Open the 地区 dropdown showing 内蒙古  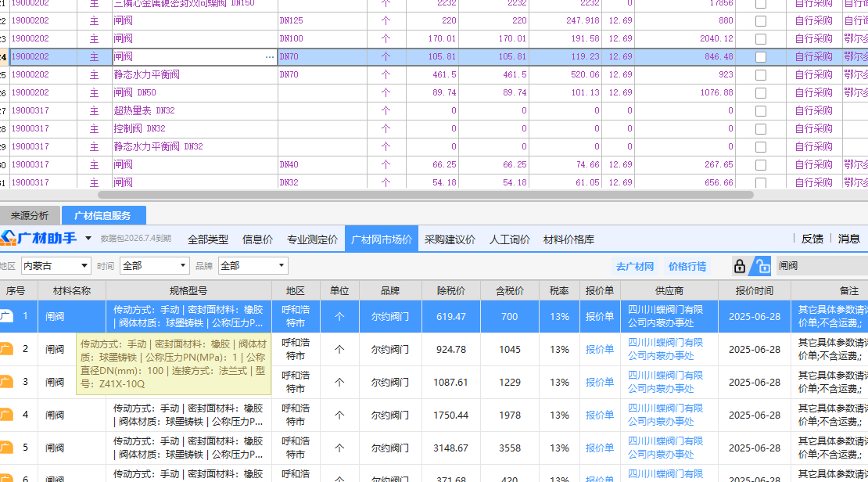coord(56,266)
